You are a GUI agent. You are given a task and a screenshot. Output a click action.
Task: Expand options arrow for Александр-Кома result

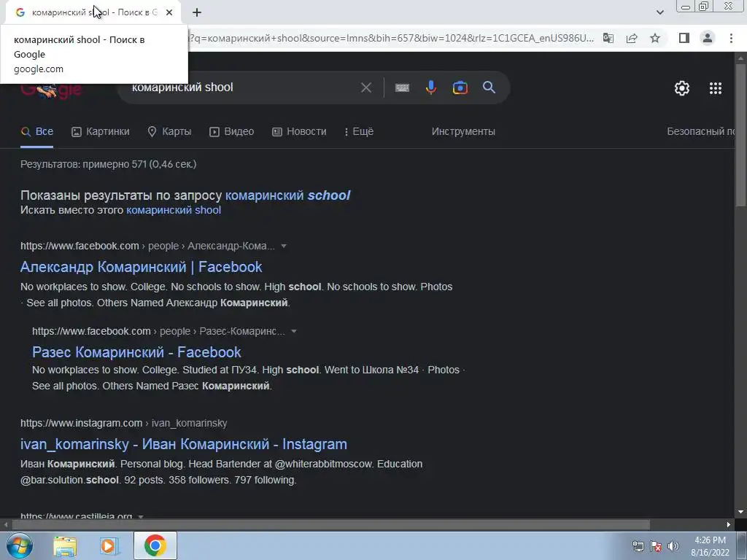pos(284,246)
